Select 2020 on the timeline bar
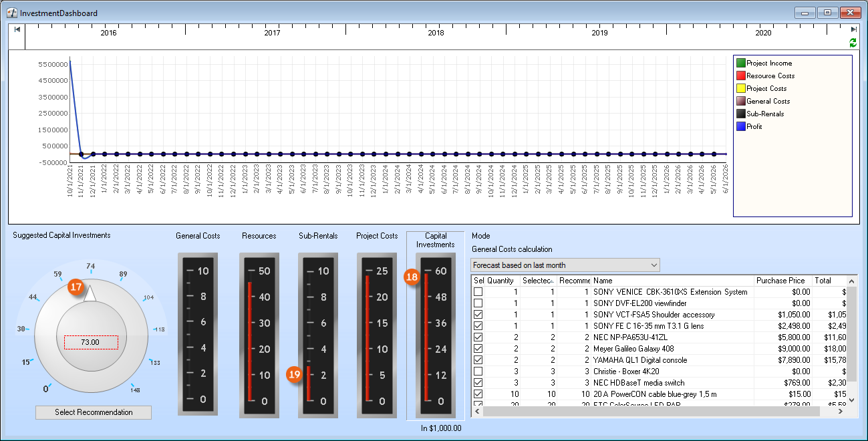This screenshot has height=441, width=868. pos(763,33)
